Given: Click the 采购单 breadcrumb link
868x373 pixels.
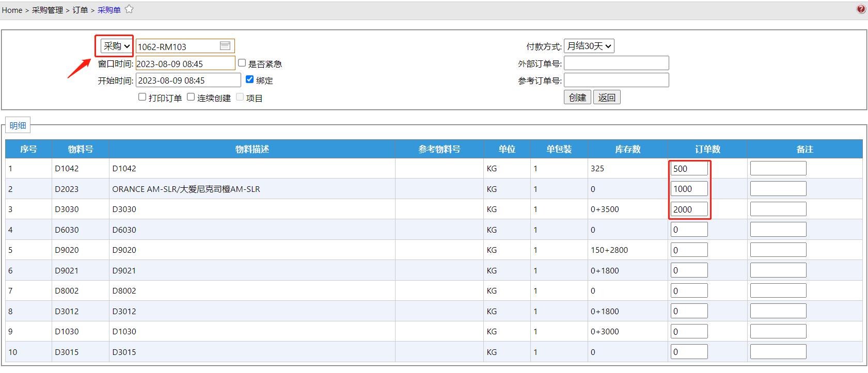Looking at the screenshot, I should pos(109,10).
